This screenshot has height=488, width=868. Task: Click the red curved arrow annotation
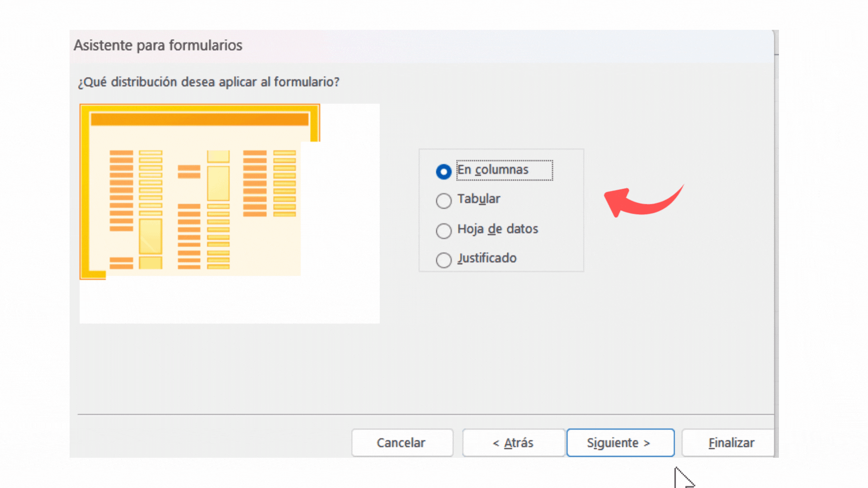[x=644, y=201]
